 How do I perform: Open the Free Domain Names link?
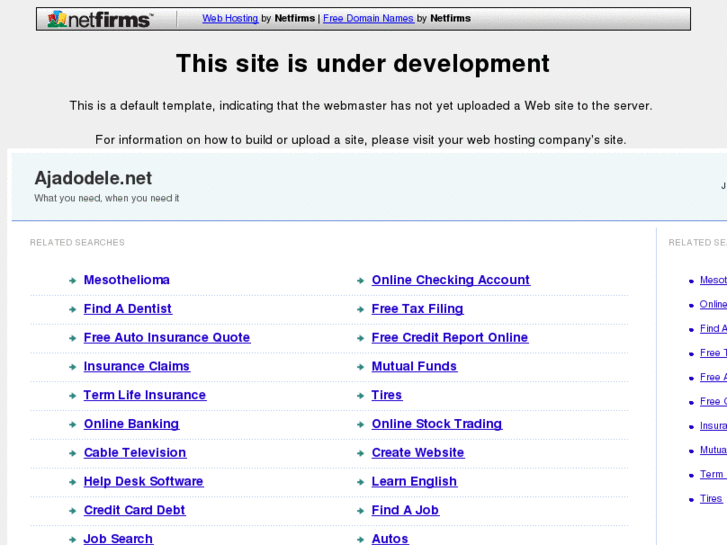tap(368, 18)
